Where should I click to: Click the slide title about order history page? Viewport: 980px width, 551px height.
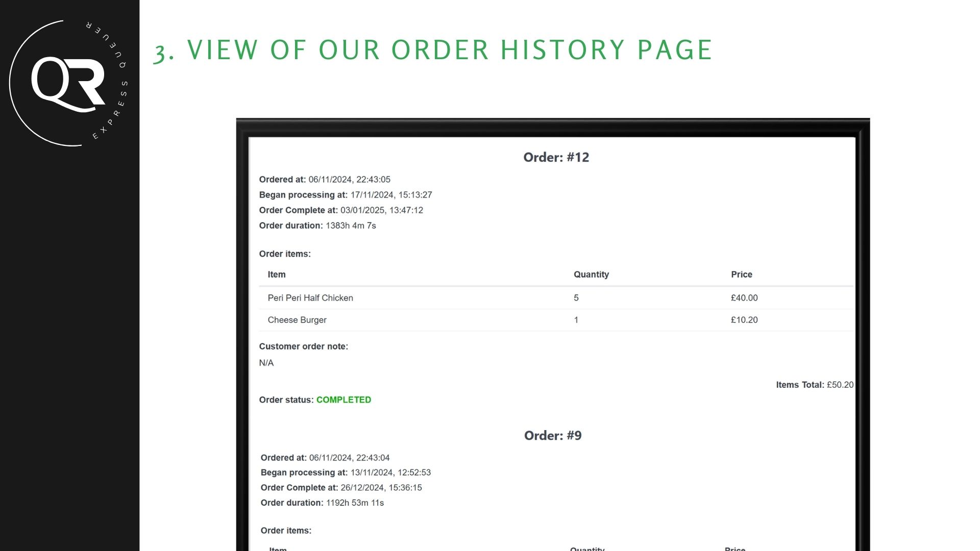coord(433,50)
